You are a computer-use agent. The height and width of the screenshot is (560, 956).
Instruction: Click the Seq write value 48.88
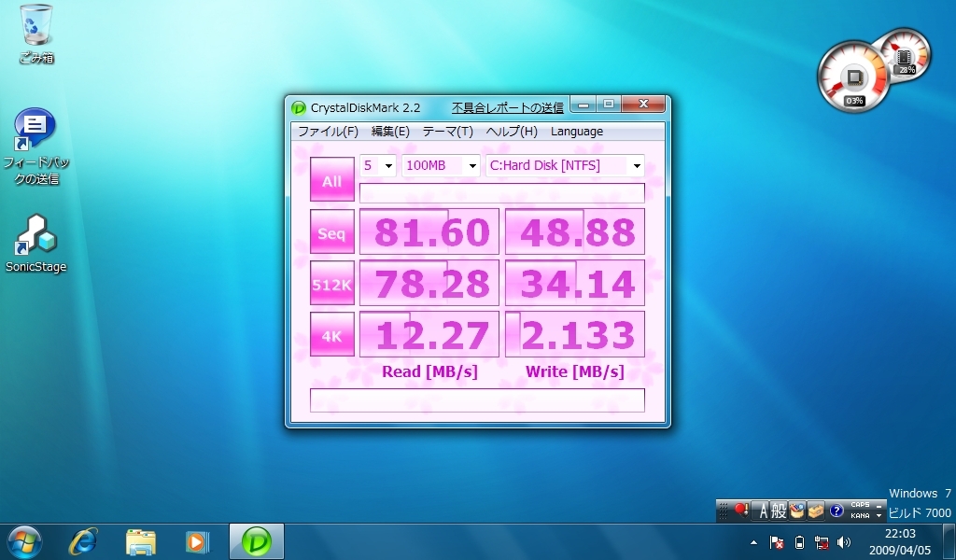point(575,231)
